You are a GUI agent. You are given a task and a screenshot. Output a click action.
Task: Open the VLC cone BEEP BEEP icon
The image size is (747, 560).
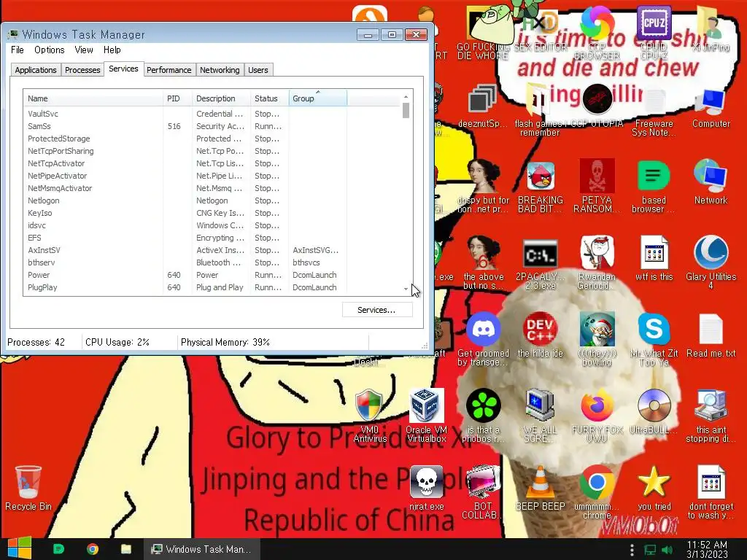pos(541,489)
